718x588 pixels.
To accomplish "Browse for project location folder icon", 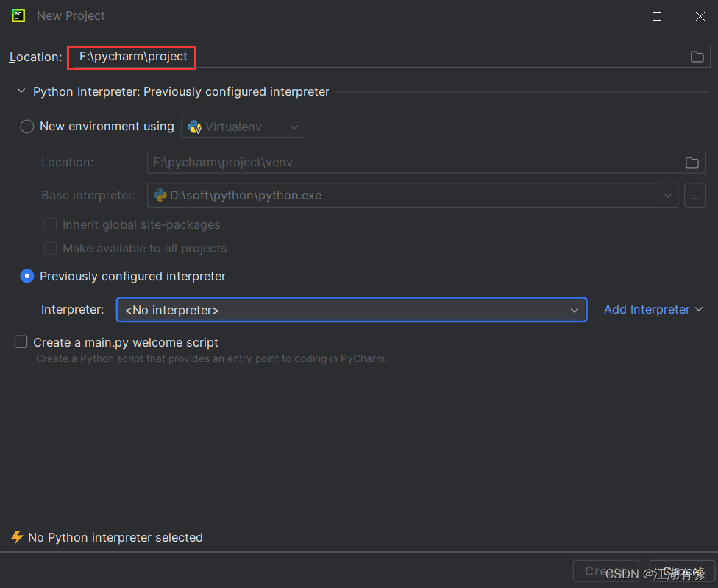I will [697, 57].
